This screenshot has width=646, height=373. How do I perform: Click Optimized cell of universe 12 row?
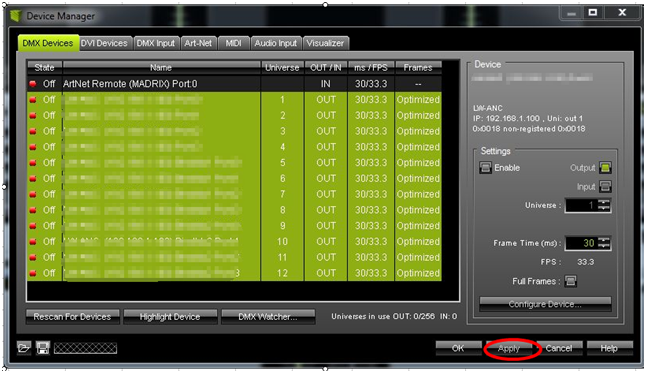(x=418, y=273)
